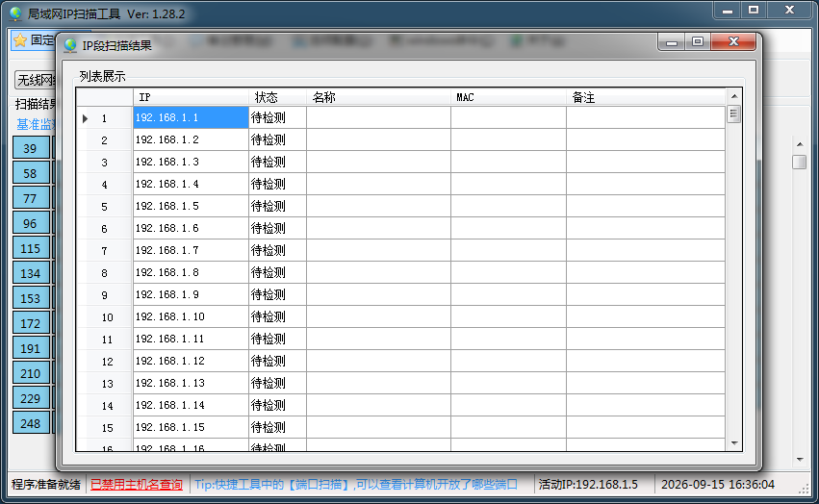Click the 待检测 status in row 2
This screenshot has height=504, width=819.
coord(277,139)
